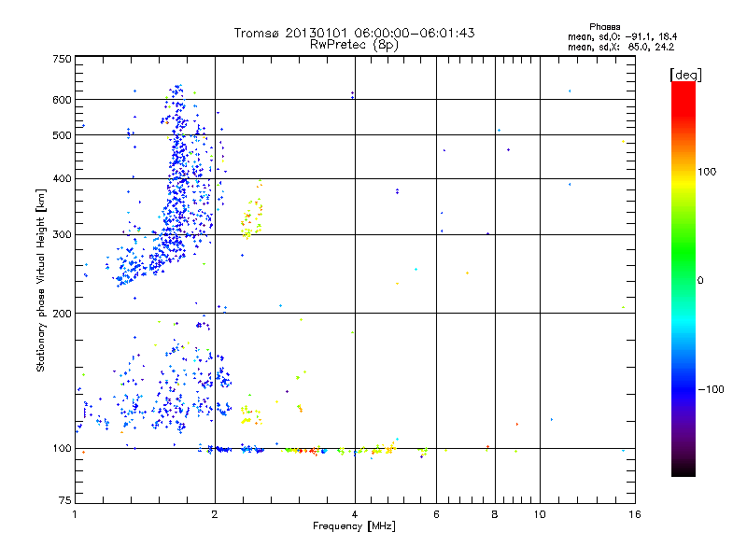
Task: Select "mean, sd,X: 85.0, 24.2" statistics line
Action: [x=621, y=47]
